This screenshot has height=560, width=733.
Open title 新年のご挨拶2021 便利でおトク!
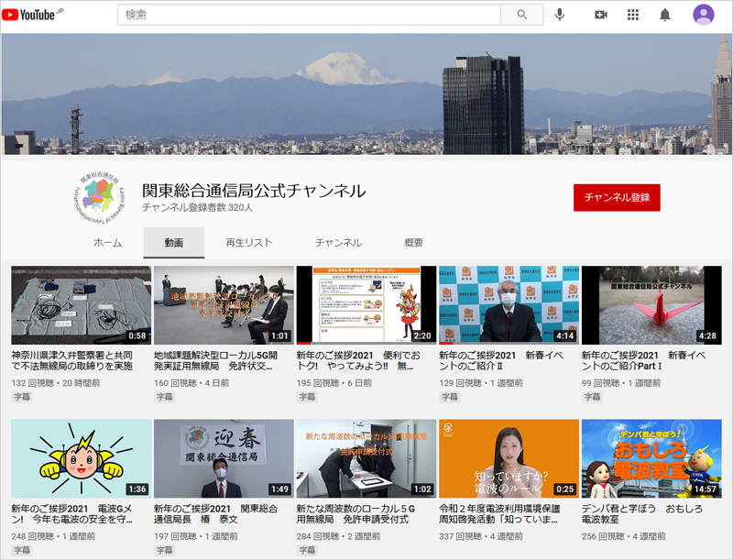[x=358, y=360]
